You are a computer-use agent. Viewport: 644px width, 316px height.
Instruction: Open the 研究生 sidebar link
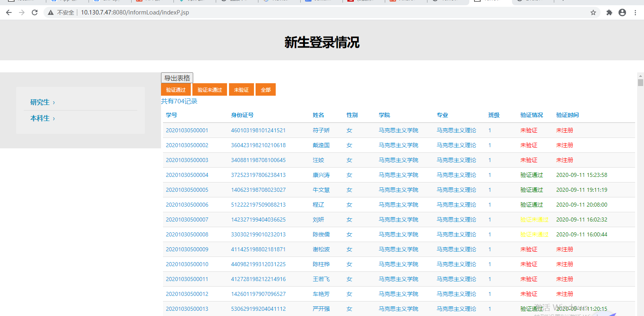42,102
